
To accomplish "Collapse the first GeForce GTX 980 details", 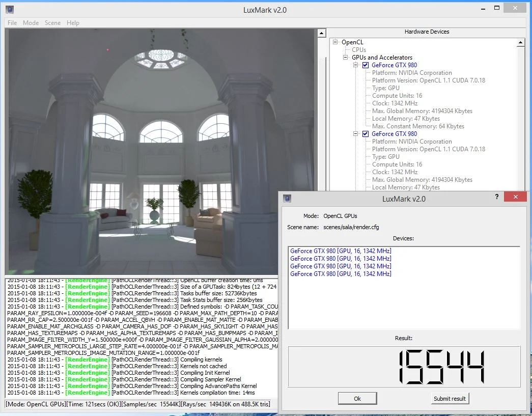I will point(355,65).
